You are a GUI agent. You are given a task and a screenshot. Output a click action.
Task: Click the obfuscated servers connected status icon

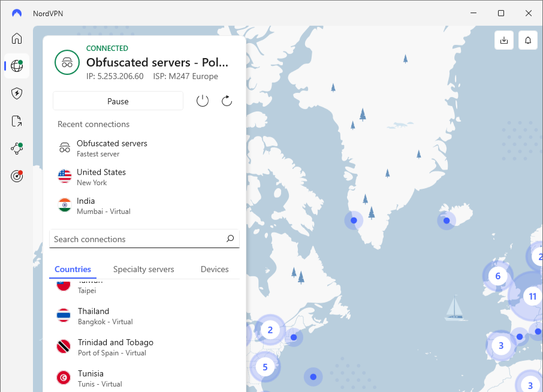pos(67,62)
